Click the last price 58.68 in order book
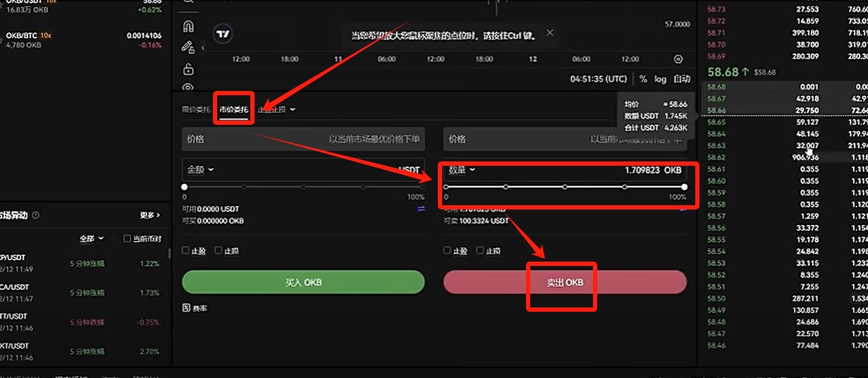The width and height of the screenshot is (868, 378). pos(723,72)
